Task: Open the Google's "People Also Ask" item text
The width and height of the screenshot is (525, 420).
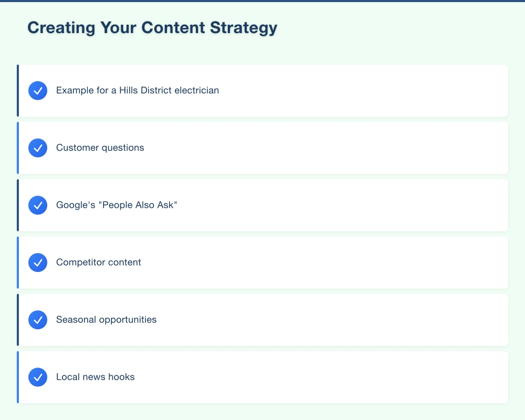Action: tap(117, 205)
